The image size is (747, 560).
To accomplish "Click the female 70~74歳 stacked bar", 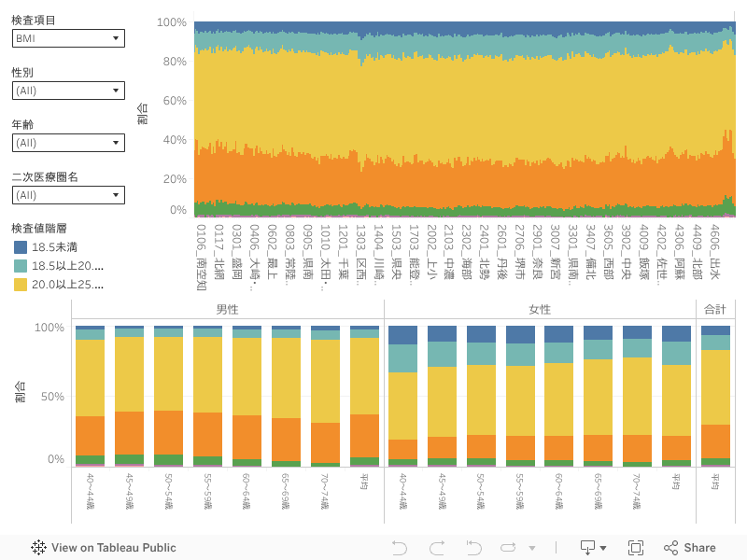I will pos(637,396).
